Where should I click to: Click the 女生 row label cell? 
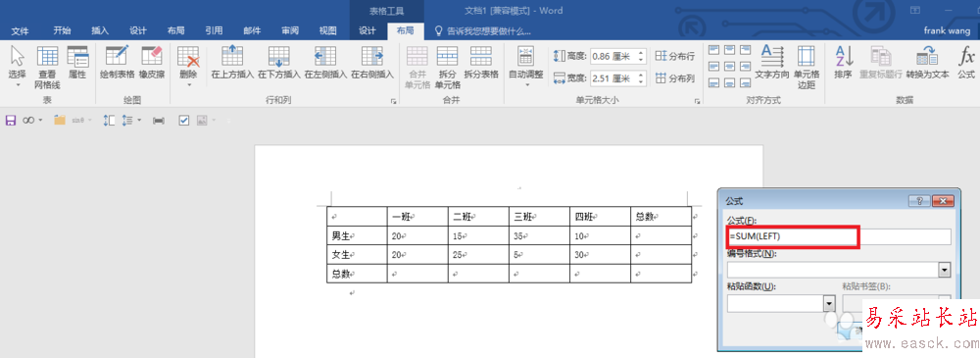click(357, 255)
